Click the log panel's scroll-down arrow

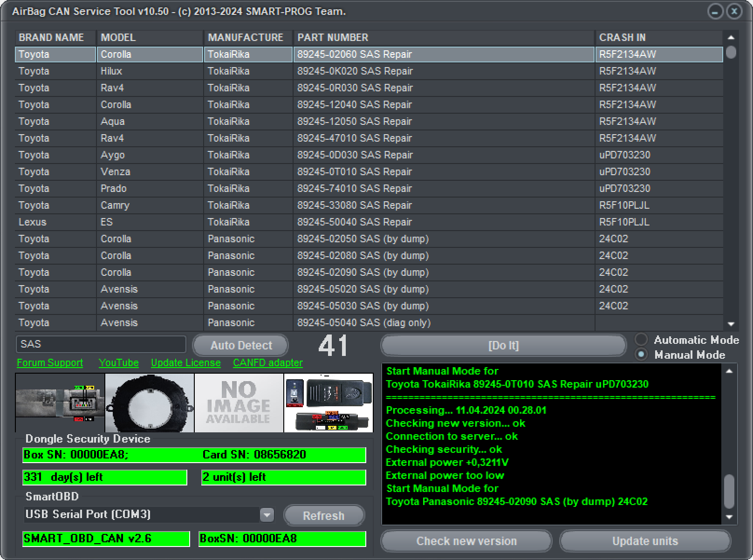(x=729, y=517)
